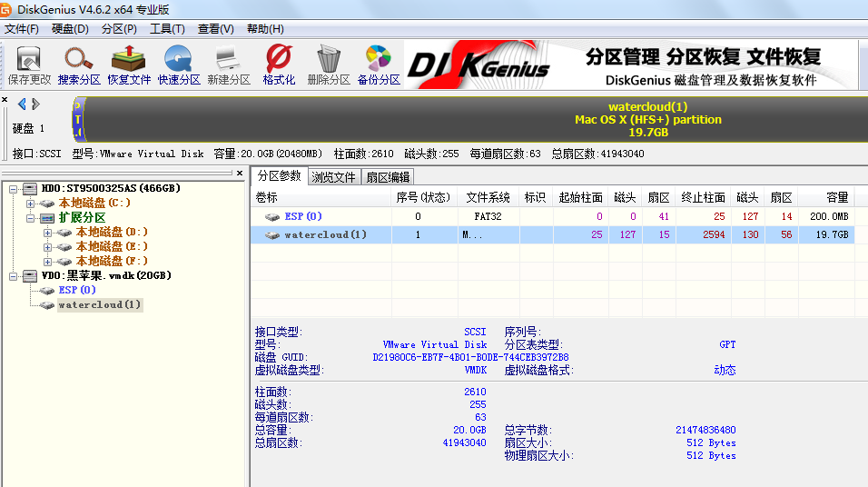Select 本地磁盘 (F:) in the tree
This screenshot has width=868, height=487.
coord(112,261)
